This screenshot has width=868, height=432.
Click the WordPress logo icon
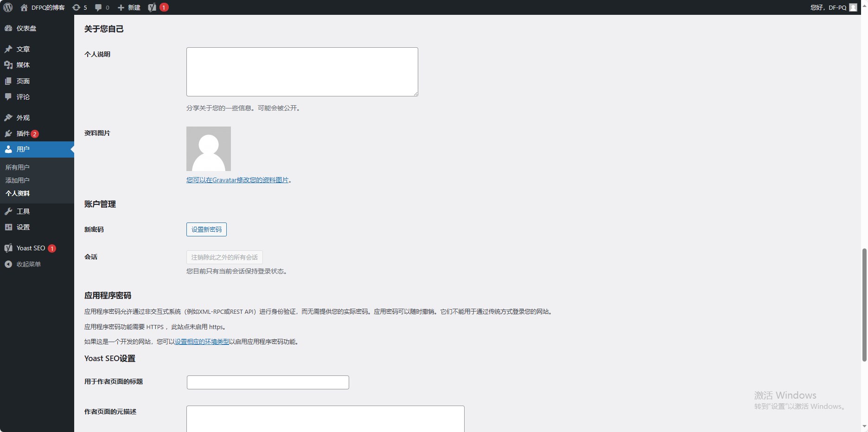[x=8, y=7]
